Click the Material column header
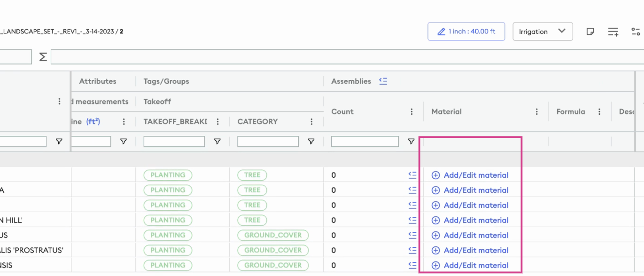Screen dimensions: 644x276 click(x=447, y=111)
